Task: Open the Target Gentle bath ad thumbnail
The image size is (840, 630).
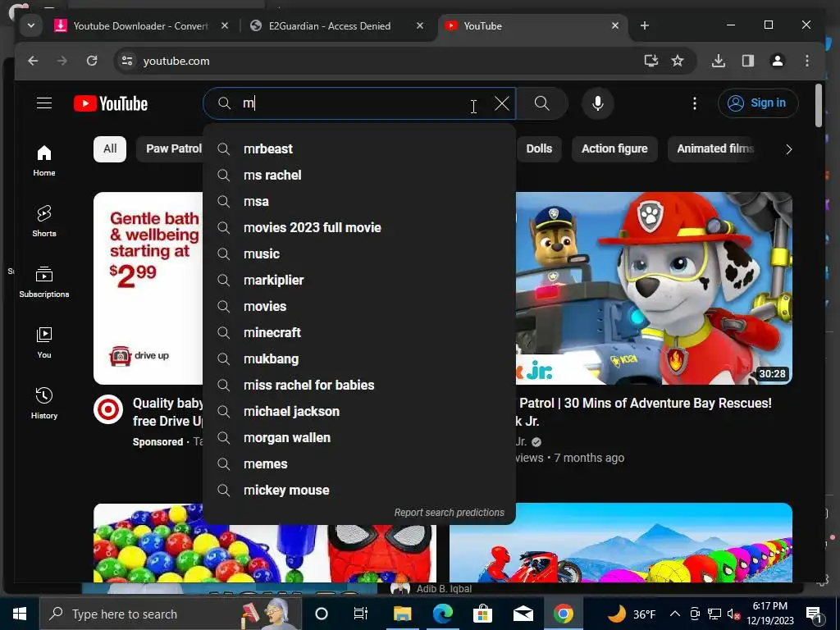Action: (148, 288)
